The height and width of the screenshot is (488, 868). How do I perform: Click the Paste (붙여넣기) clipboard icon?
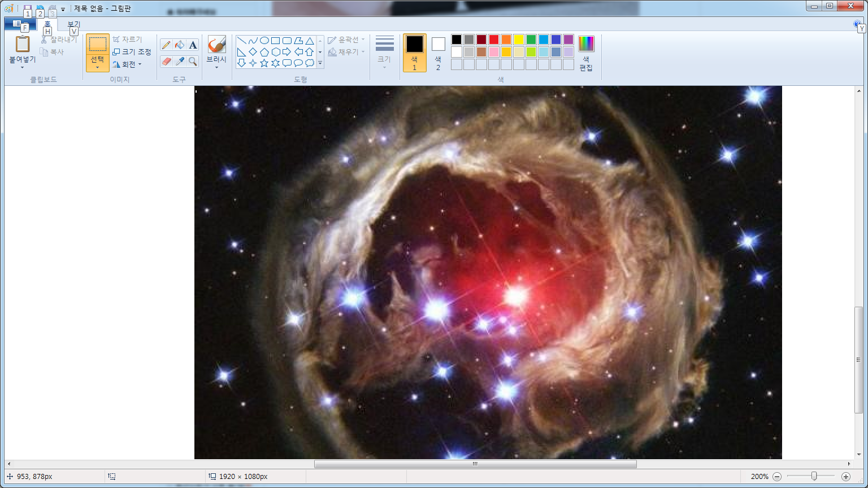pyautogui.click(x=23, y=44)
